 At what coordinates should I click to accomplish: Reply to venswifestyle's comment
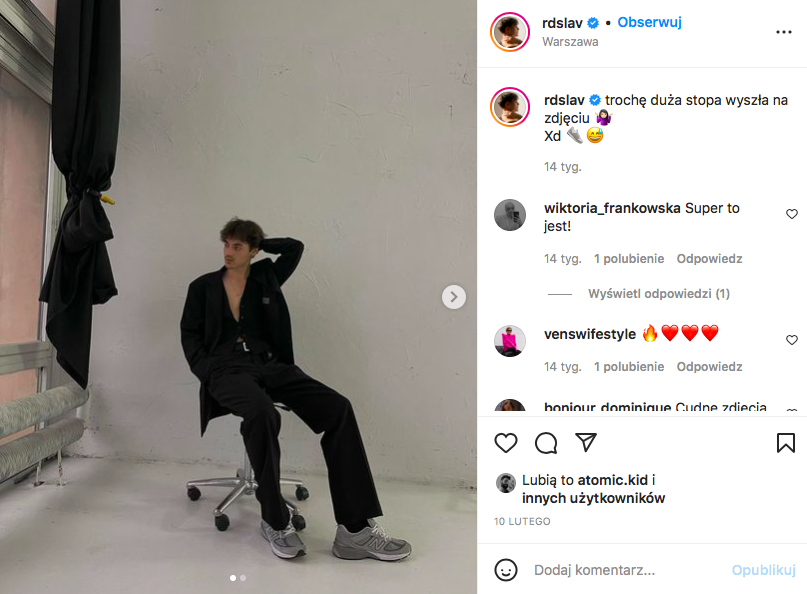point(709,367)
